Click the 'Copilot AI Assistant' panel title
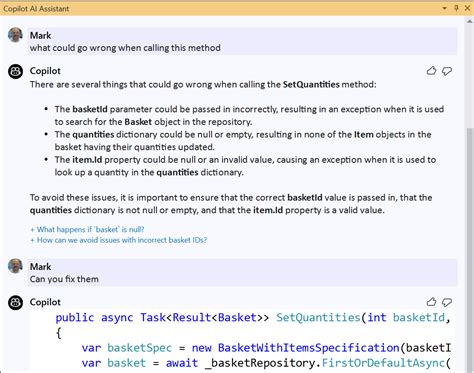 tap(36, 8)
